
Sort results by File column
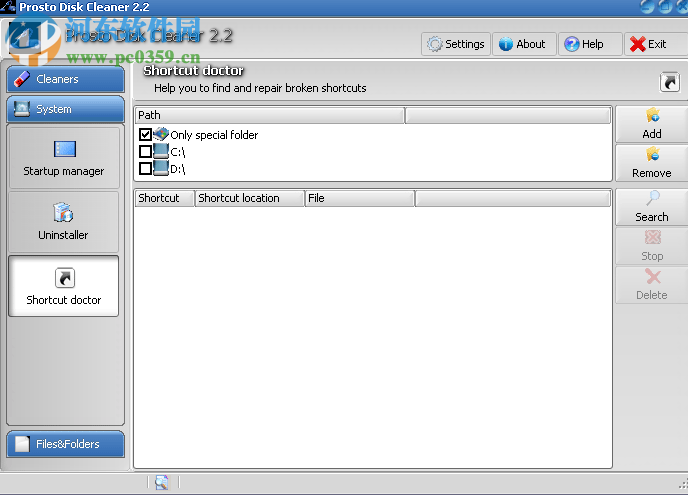tap(359, 198)
